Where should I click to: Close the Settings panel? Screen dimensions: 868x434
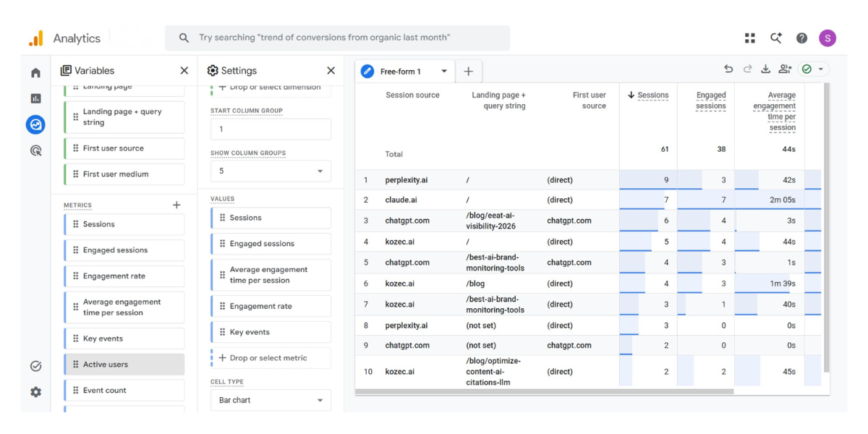(x=331, y=70)
